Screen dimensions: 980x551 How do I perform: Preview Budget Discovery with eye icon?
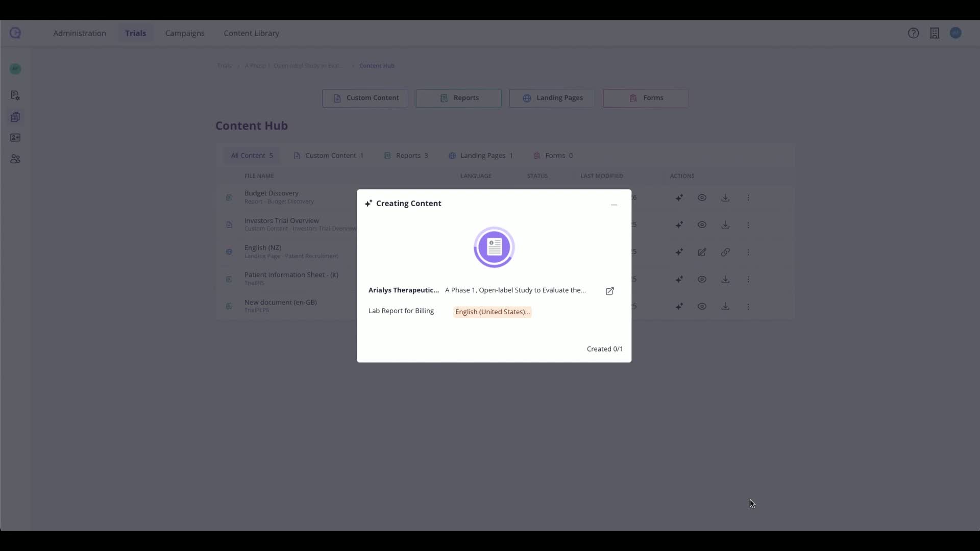[702, 198]
